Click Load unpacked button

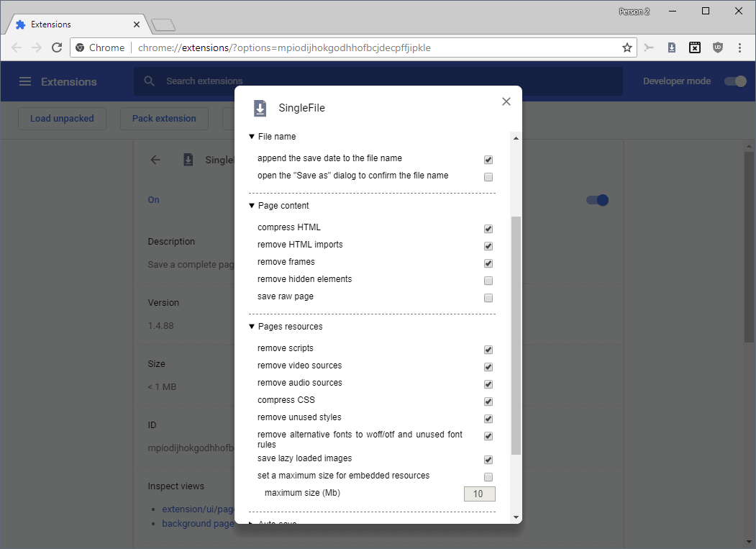[62, 119]
